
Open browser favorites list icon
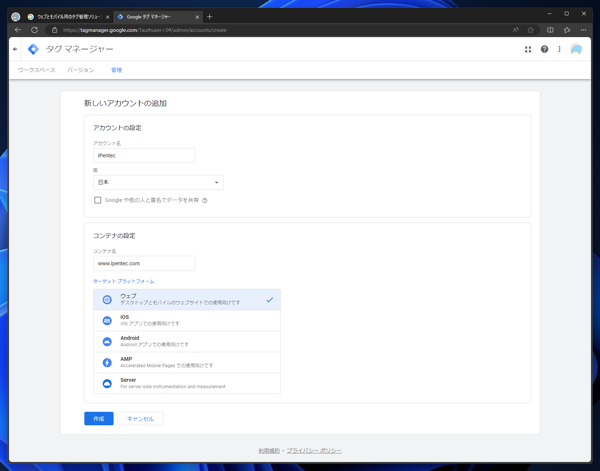pyautogui.click(x=567, y=30)
